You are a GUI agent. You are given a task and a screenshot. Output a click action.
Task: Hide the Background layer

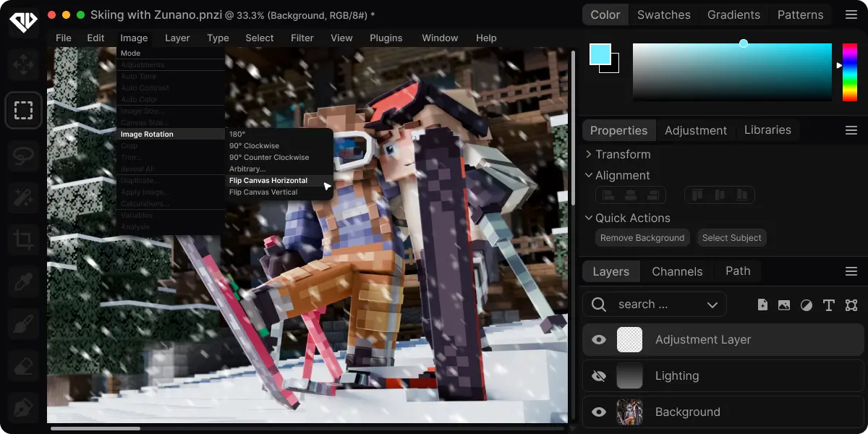pyautogui.click(x=599, y=412)
